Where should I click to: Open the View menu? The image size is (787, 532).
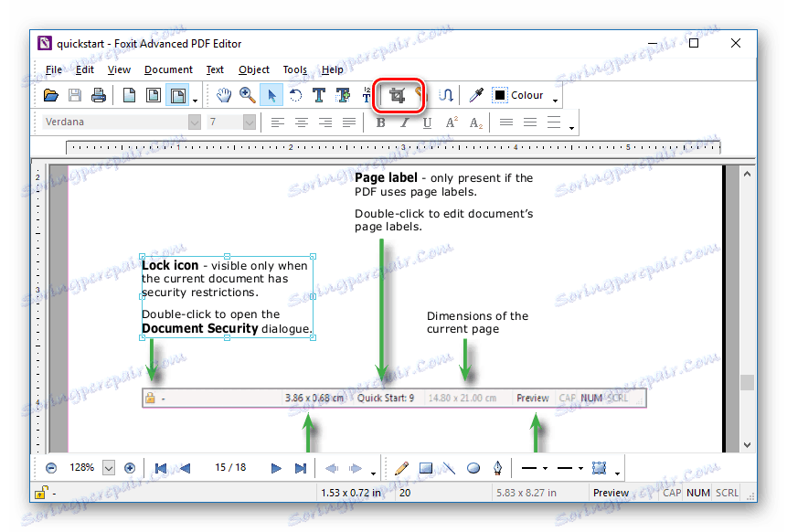pyautogui.click(x=119, y=69)
